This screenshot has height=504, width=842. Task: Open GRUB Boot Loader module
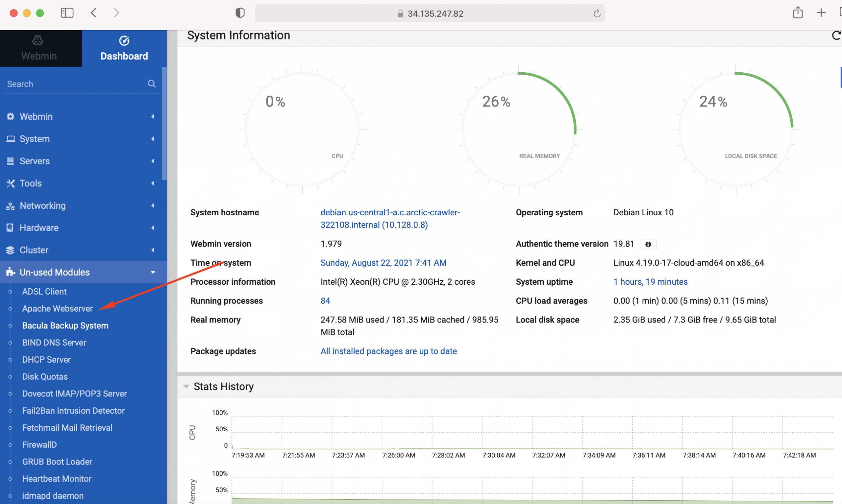pyautogui.click(x=57, y=462)
